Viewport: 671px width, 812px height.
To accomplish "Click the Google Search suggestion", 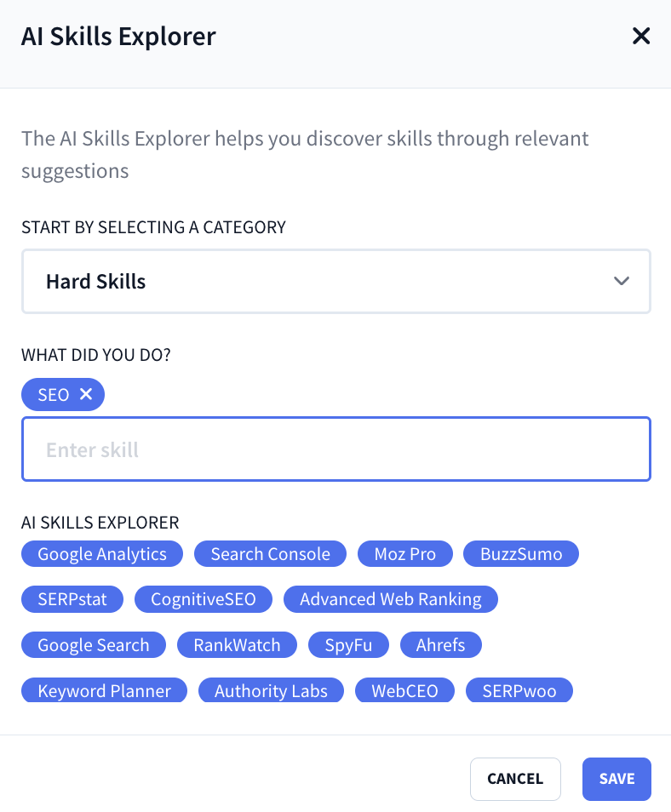I will (x=93, y=644).
